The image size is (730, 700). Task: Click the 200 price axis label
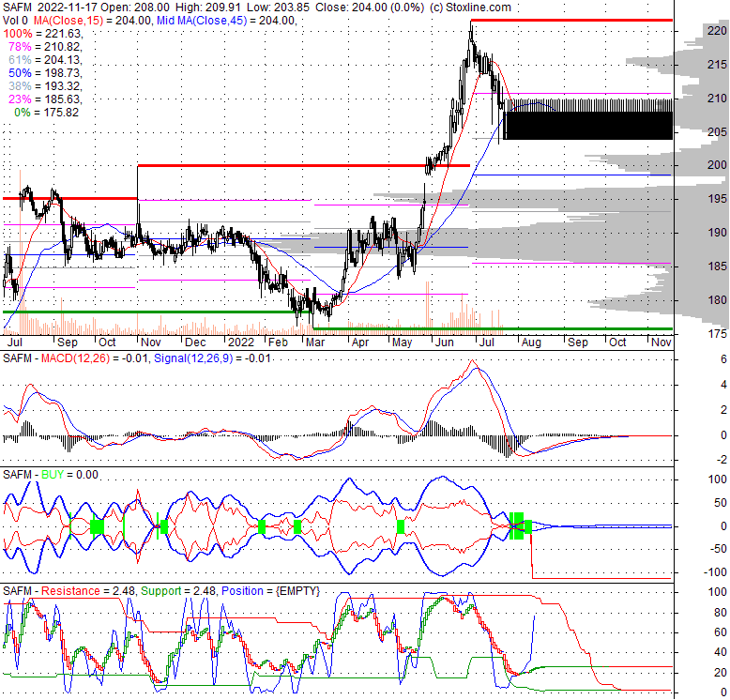click(x=717, y=165)
